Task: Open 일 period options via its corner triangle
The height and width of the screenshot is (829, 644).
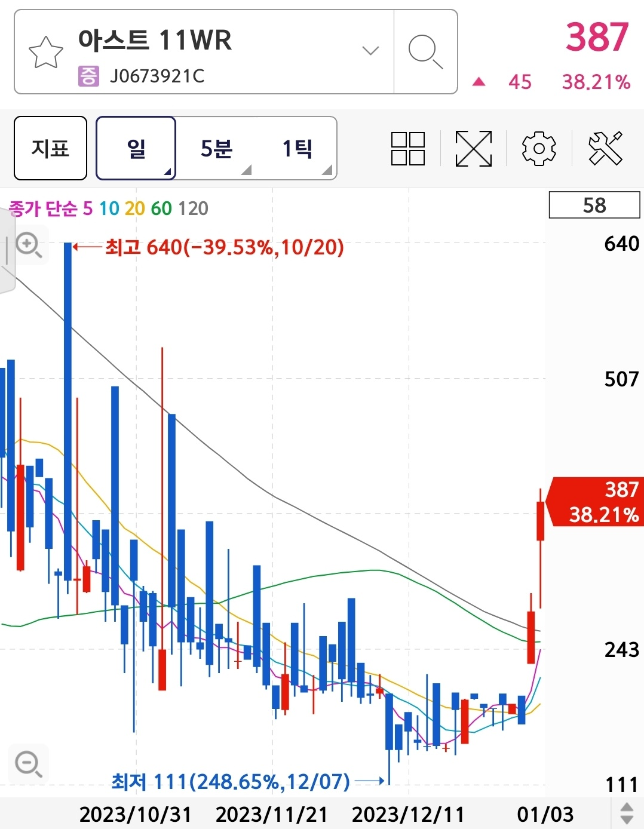Action: coord(168,172)
